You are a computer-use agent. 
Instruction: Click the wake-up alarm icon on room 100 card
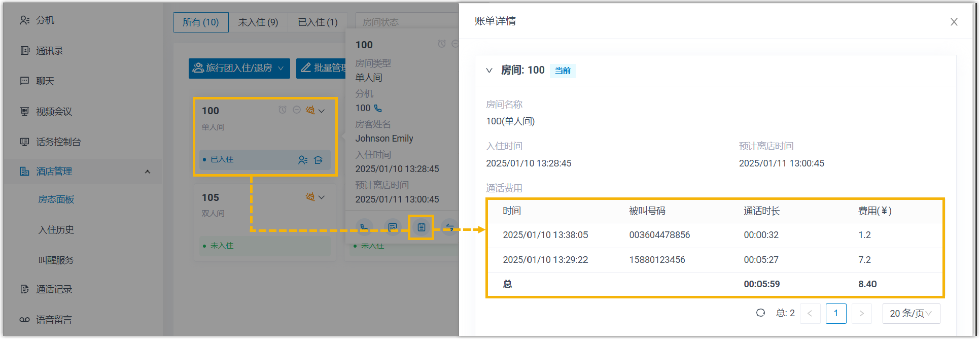click(283, 110)
